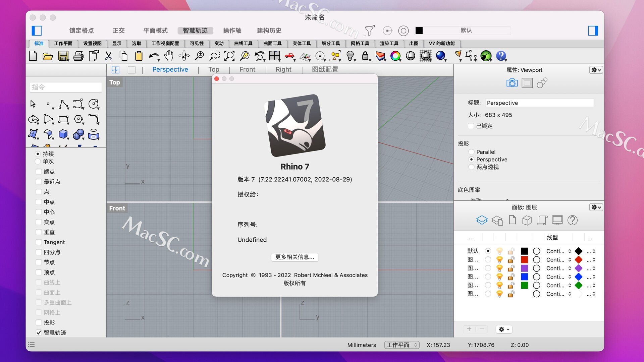Click black color swatch of 默认 layer
Viewport: 644px width, 362px height.
[x=524, y=251]
